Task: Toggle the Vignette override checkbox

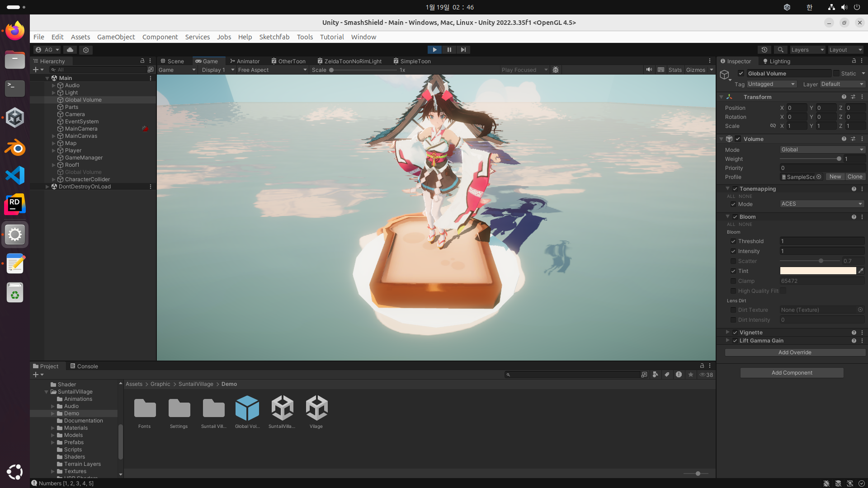Action: pos(735,333)
